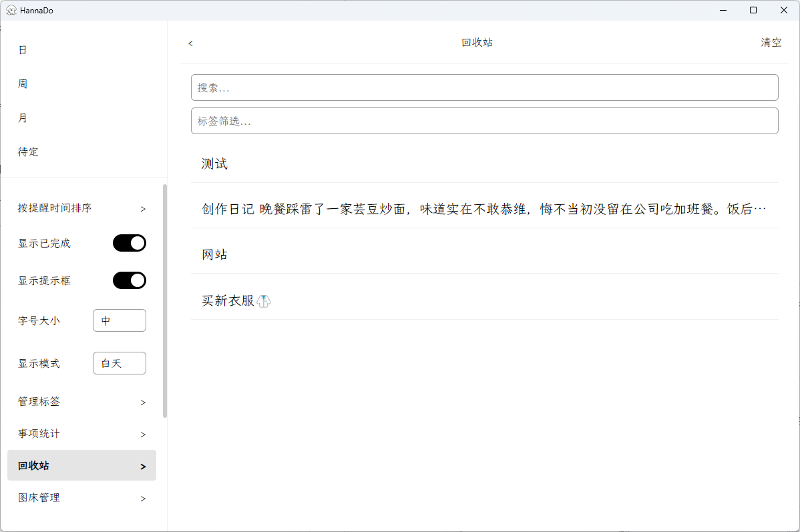The image size is (800, 532).
Task: Disable the 显示已完成 toggle
Action: (129, 242)
